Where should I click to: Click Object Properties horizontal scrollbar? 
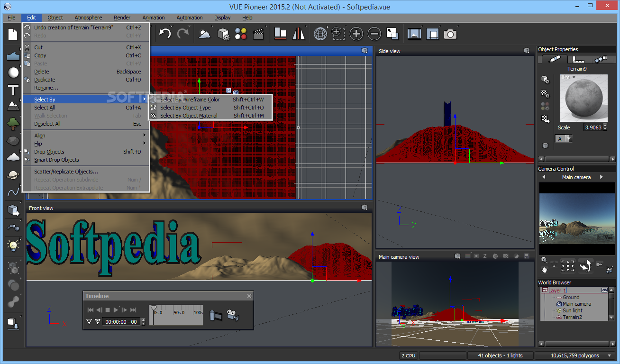coord(576,159)
